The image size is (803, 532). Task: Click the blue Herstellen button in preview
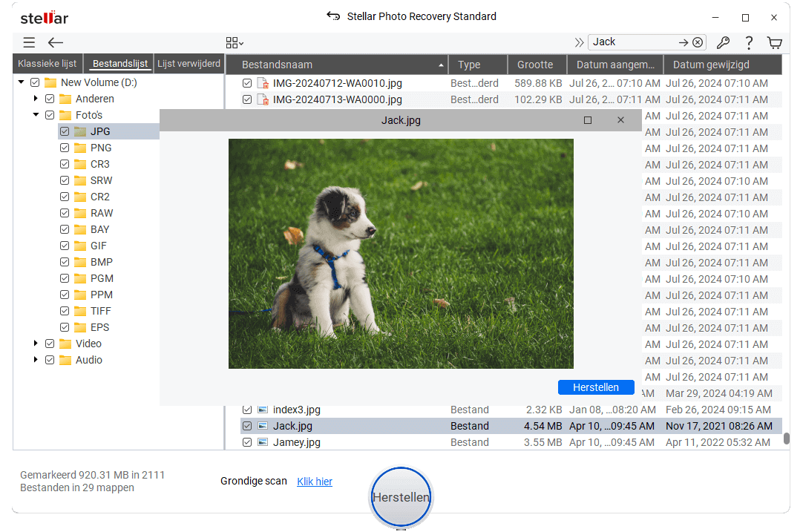[x=596, y=387]
